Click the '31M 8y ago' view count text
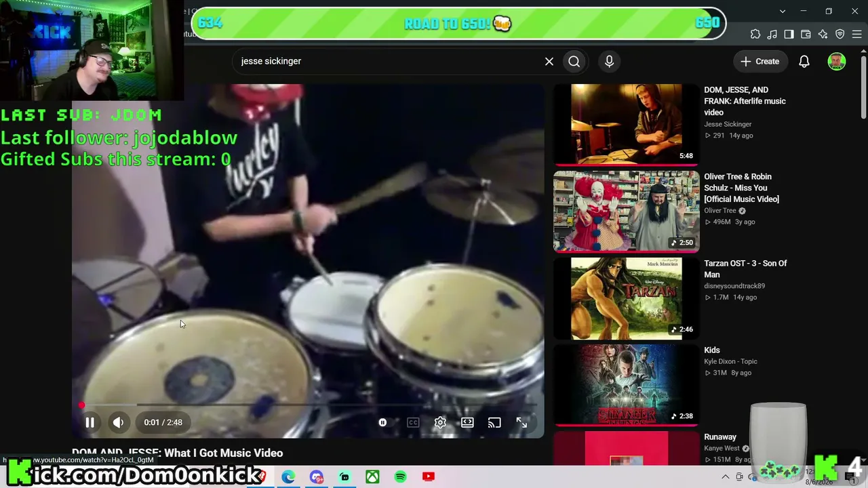868x488 pixels. (x=728, y=372)
